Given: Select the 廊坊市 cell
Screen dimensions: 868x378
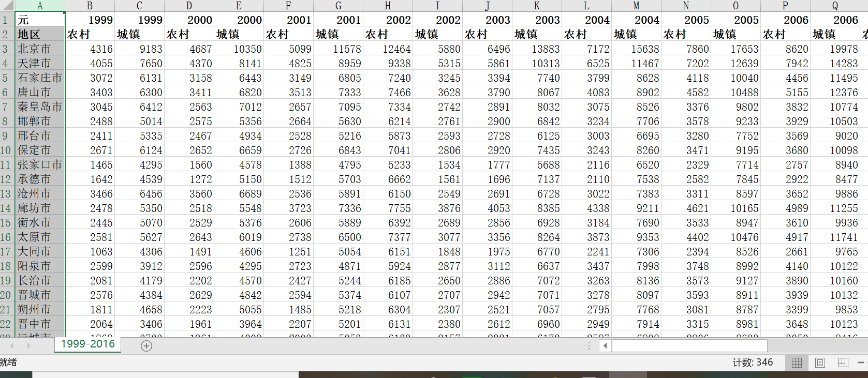Looking at the screenshot, I should [40, 208].
